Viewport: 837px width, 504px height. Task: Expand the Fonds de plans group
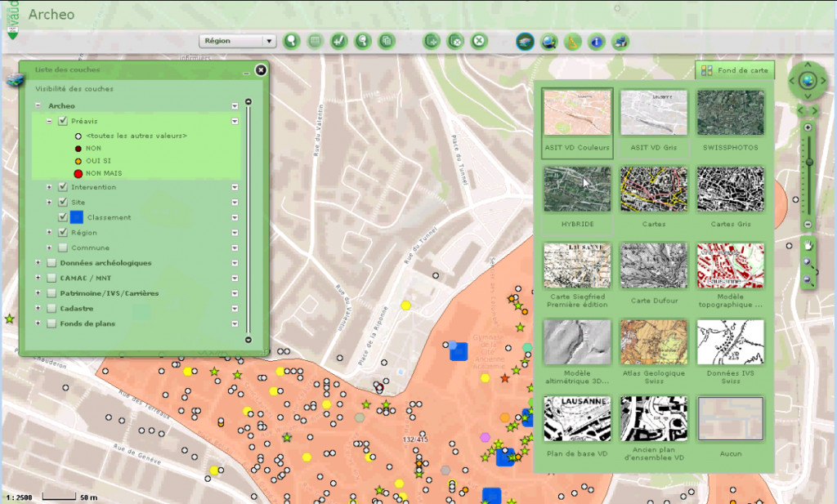pyautogui.click(x=38, y=323)
